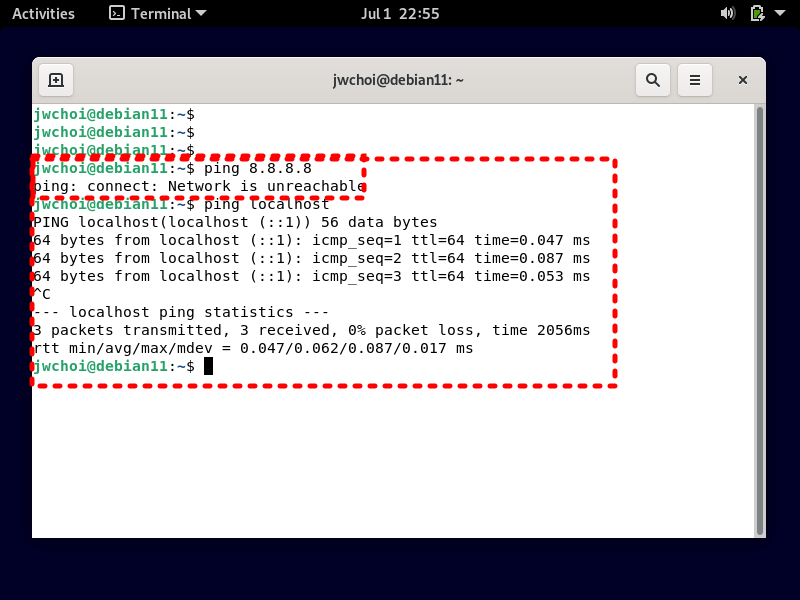
Task: Click the battery charging indicator
Action: (755, 13)
